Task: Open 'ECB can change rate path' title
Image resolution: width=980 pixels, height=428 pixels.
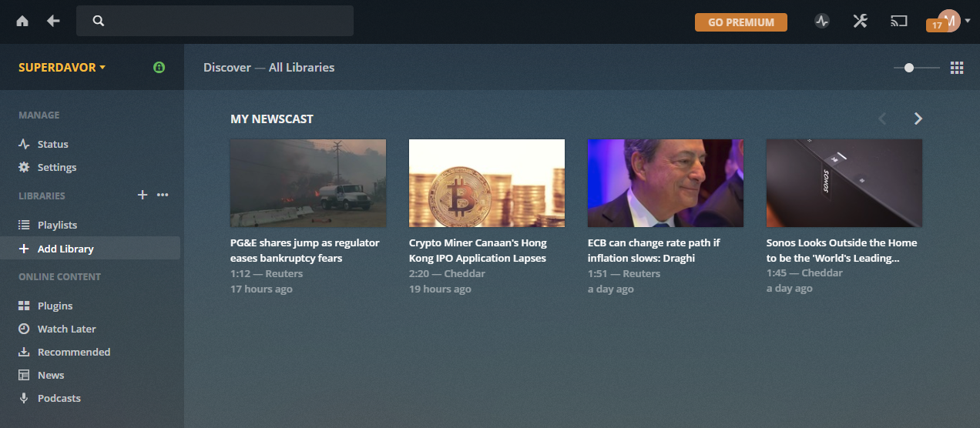Action: coord(654,250)
